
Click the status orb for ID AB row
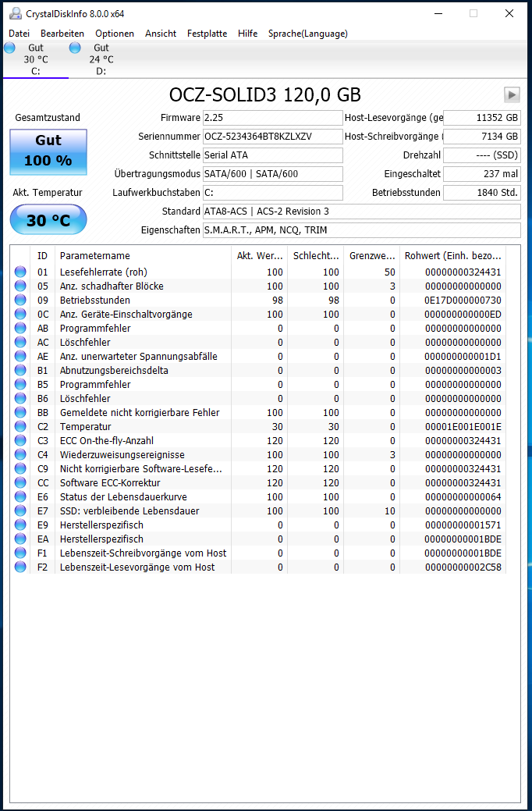[20, 328]
